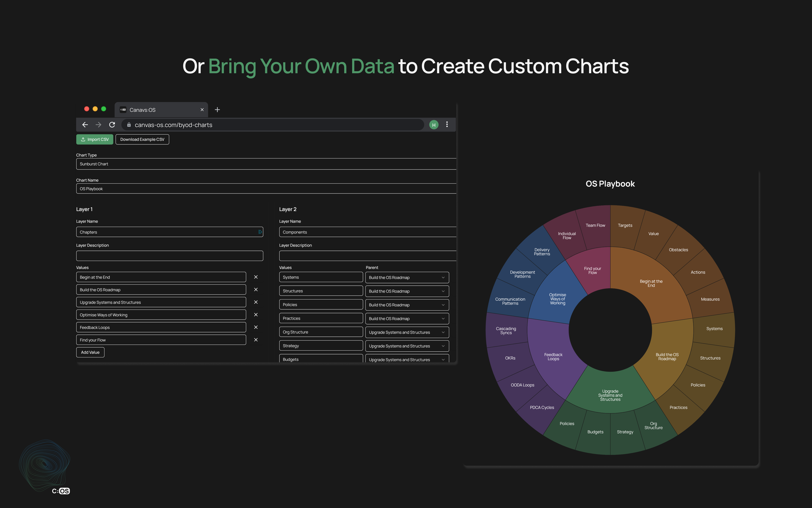This screenshot has height=508, width=812.
Task: Remove the Begin at the End value
Action: pyautogui.click(x=256, y=277)
